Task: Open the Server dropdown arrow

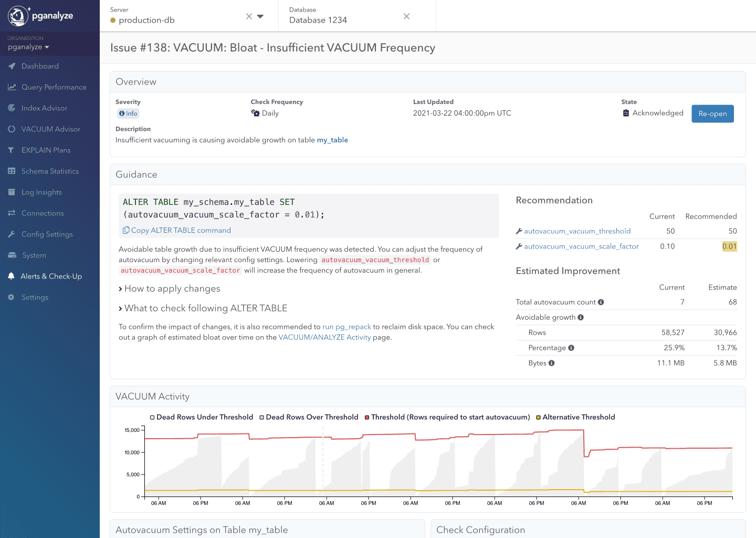Action: click(x=260, y=16)
